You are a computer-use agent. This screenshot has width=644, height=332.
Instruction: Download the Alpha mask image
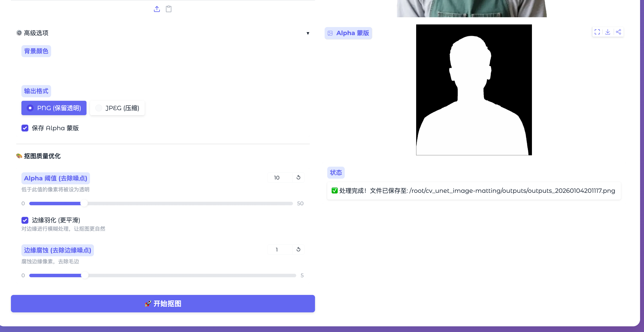608,32
